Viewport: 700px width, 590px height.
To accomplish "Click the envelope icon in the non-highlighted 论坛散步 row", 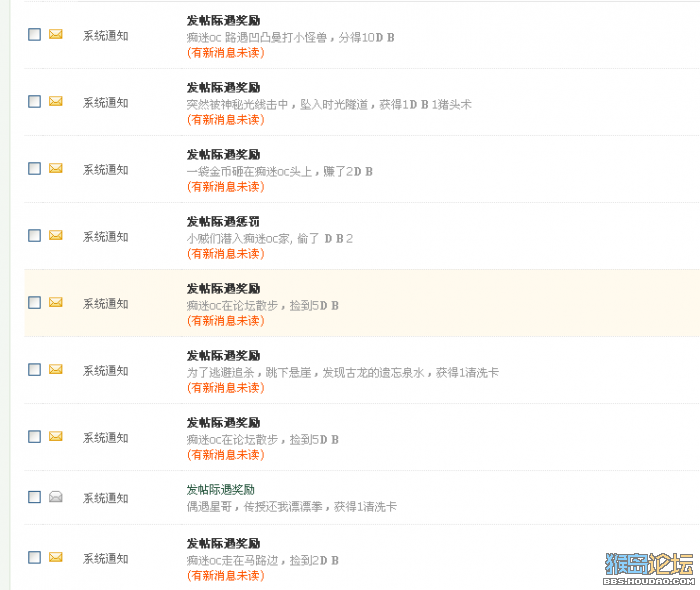I will [x=55, y=436].
